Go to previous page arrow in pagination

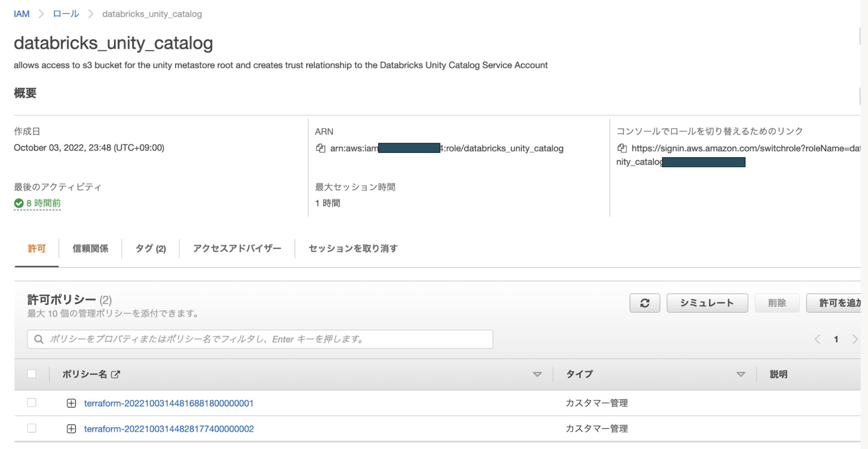(x=817, y=339)
